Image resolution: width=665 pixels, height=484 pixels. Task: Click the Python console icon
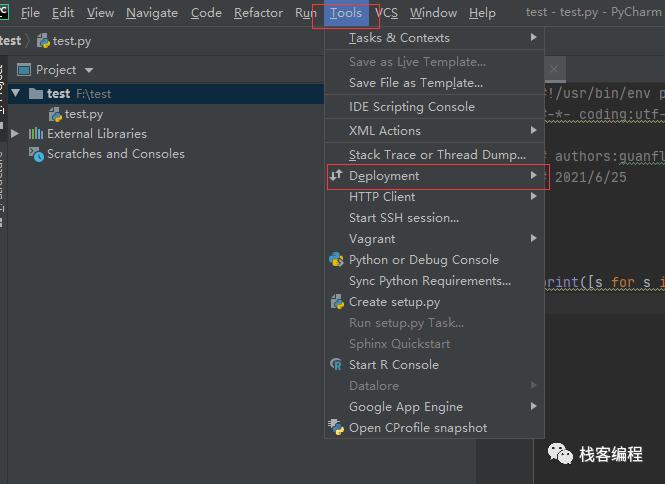pos(336,259)
